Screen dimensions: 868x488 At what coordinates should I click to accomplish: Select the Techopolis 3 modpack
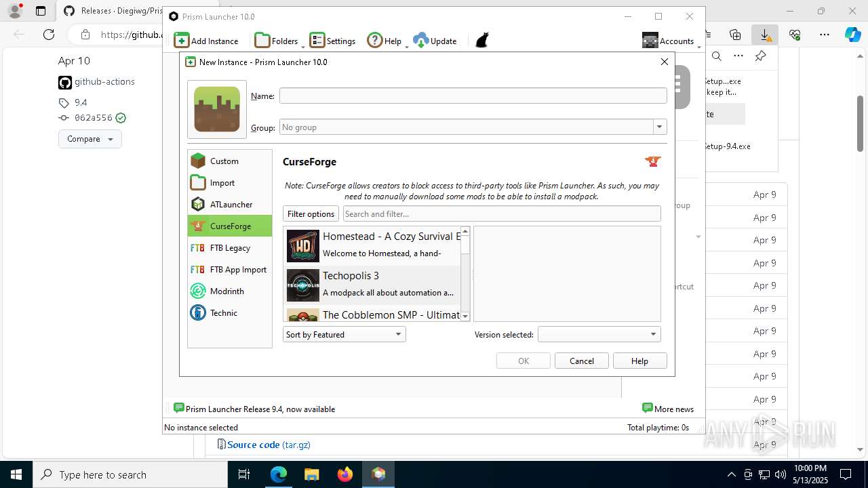372,285
